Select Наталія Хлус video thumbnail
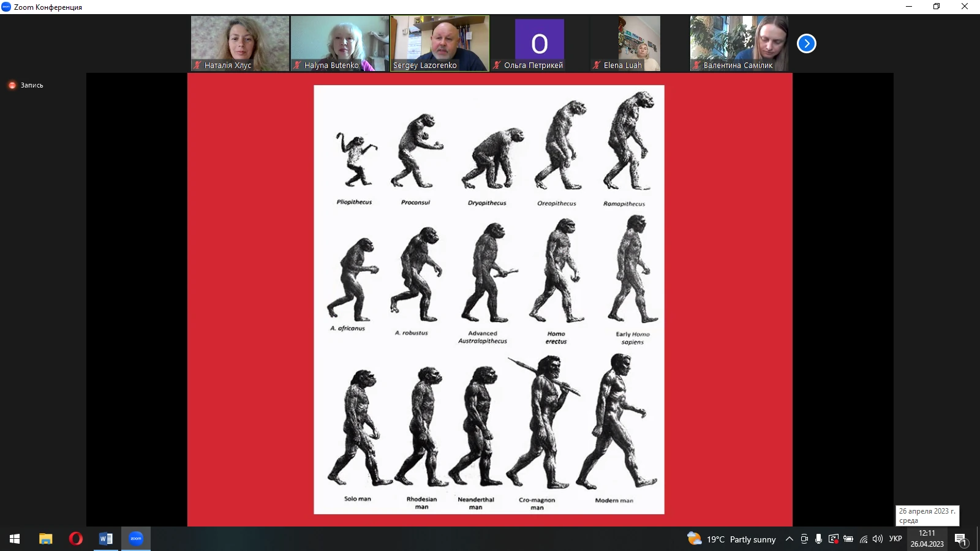The height and width of the screenshot is (551, 980). click(x=240, y=43)
